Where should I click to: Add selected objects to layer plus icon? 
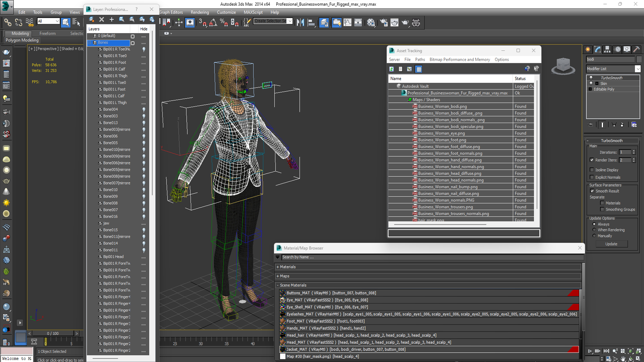point(112,19)
